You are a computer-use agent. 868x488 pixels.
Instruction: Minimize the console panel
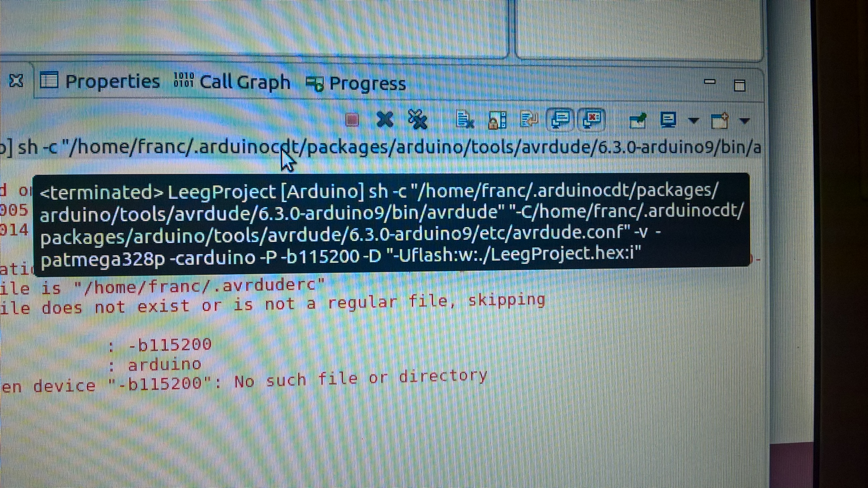click(710, 82)
